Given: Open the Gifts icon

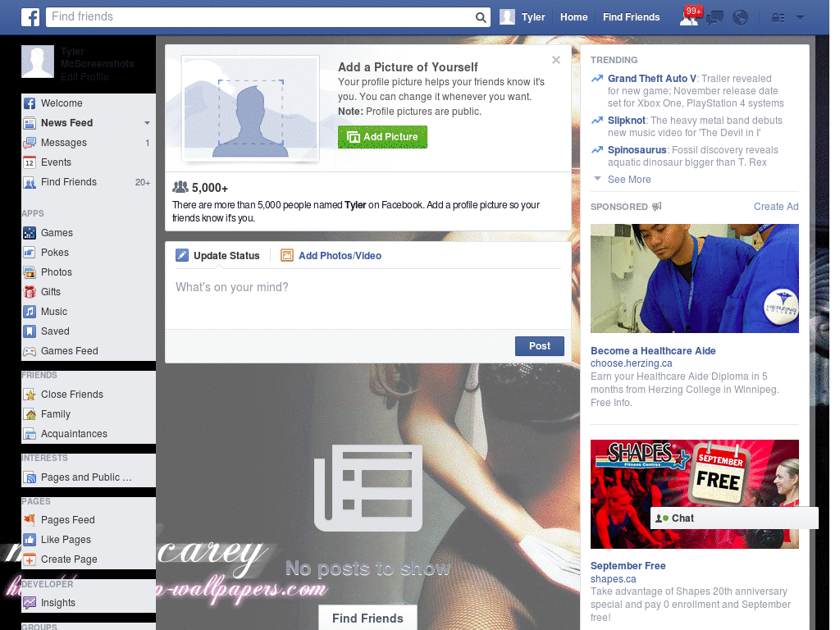Looking at the screenshot, I should click(x=30, y=292).
